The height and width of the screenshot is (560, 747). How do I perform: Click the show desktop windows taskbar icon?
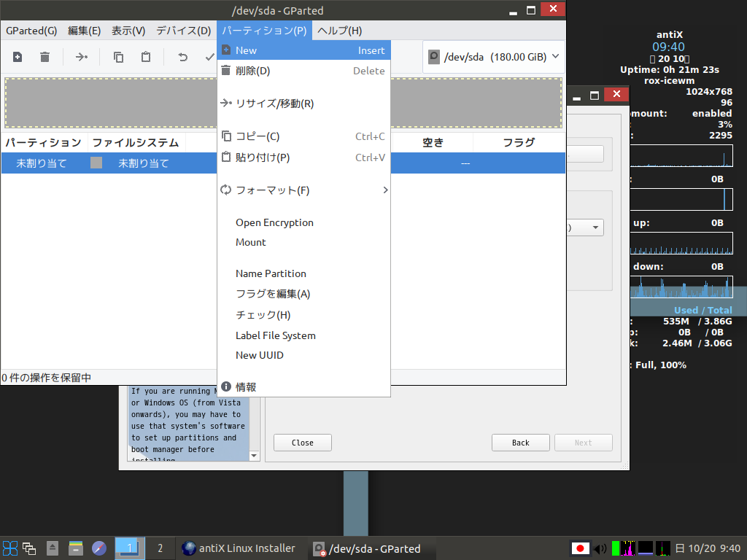click(x=29, y=548)
